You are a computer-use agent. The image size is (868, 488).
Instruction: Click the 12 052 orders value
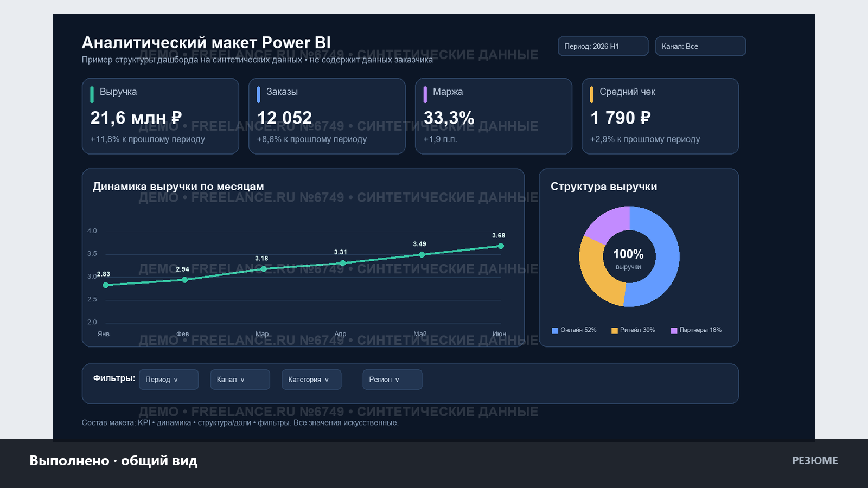point(284,118)
